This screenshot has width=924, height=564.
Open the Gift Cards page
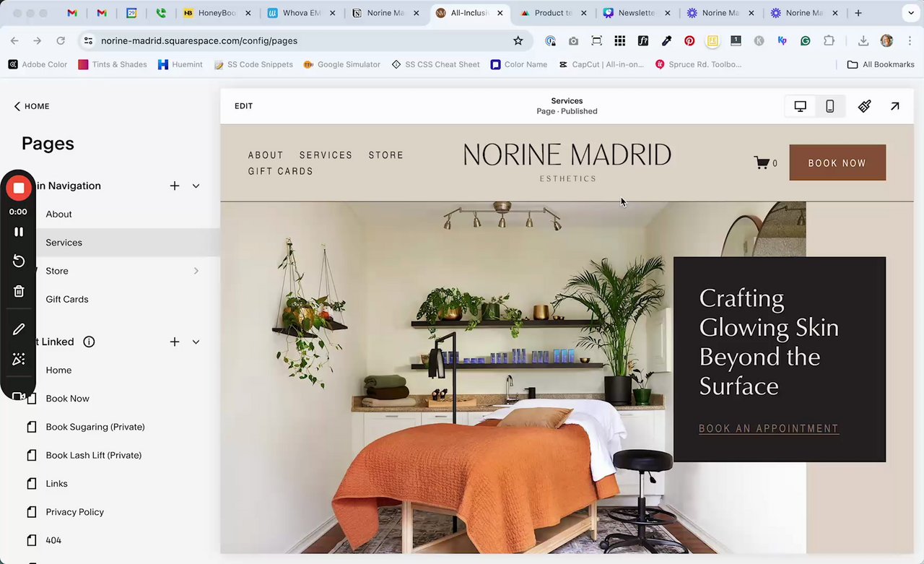point(67,299)
